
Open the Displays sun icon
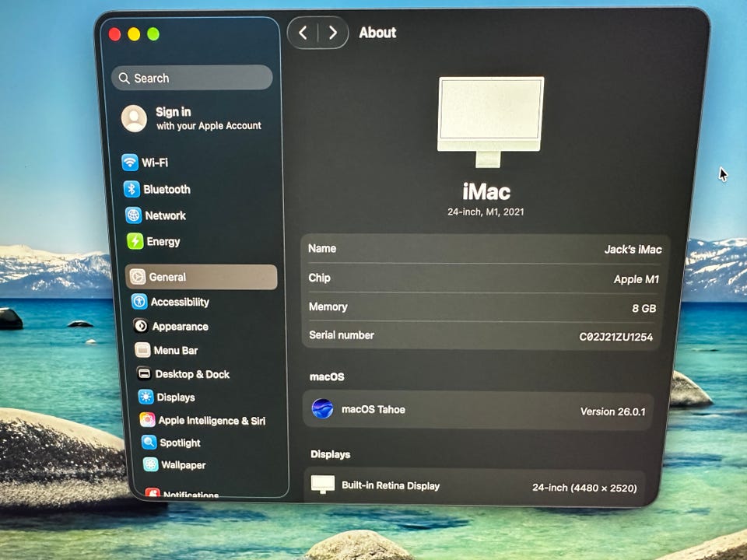click(x=146, y=397)
